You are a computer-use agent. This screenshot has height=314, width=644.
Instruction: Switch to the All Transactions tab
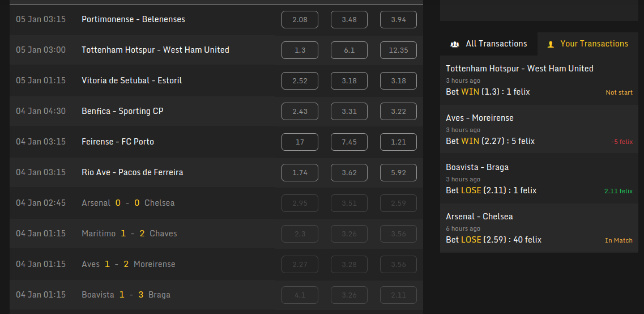pos(489,44)
